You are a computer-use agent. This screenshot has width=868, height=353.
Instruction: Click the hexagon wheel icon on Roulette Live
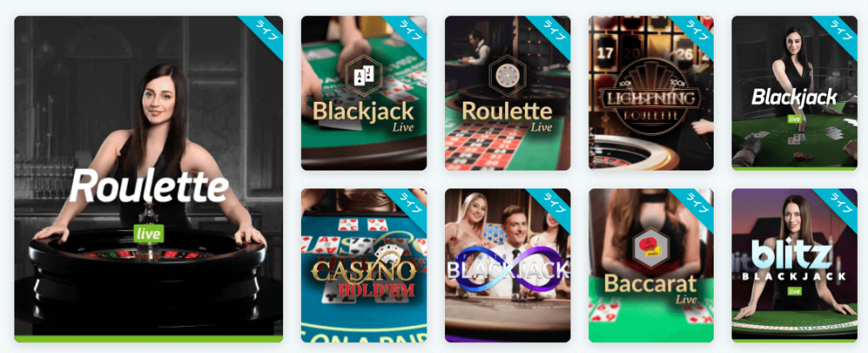coord(507,76)
